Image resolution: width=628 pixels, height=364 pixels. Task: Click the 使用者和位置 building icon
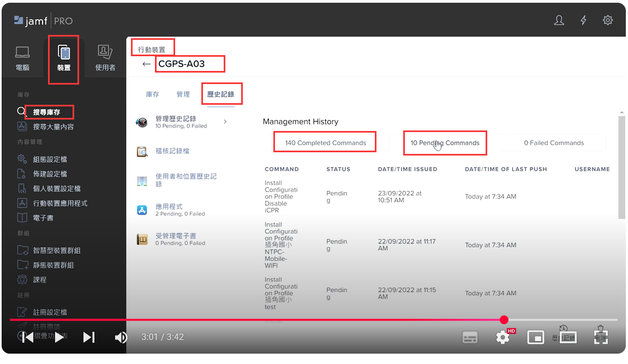tap(142, 181)
